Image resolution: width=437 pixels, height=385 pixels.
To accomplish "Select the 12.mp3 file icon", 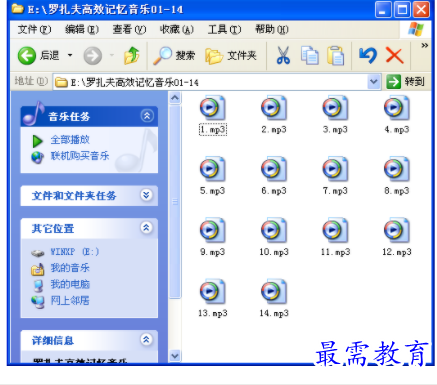I will [x=397, y=230].
